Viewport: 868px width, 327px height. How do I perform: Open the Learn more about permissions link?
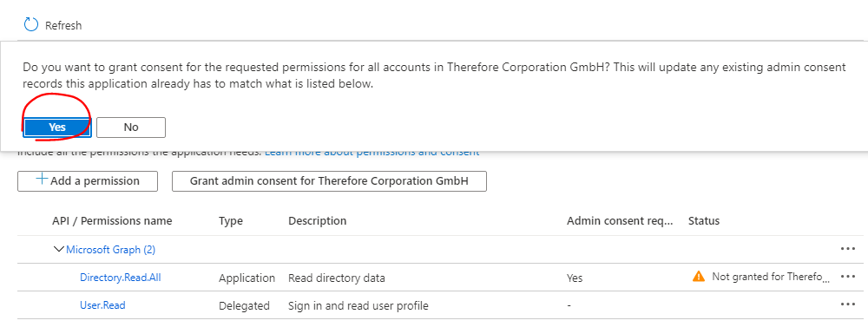[372, 152]
